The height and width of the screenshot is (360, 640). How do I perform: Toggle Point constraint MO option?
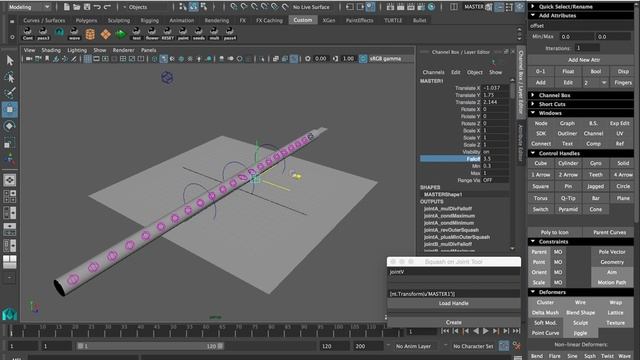click(558, 262)
